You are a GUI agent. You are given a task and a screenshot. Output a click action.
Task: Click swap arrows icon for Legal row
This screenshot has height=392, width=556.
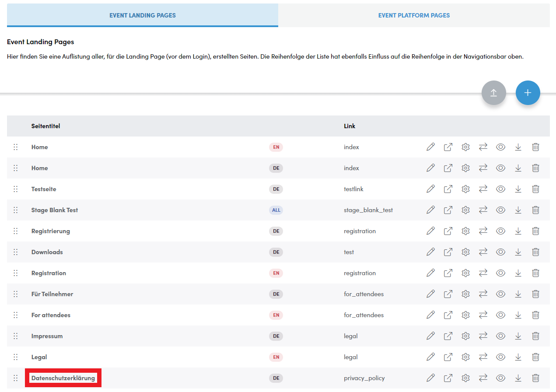(483, 357)
